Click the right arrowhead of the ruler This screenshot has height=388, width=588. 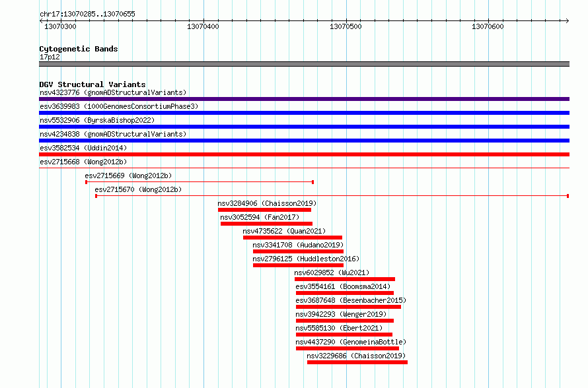[568, 21]
